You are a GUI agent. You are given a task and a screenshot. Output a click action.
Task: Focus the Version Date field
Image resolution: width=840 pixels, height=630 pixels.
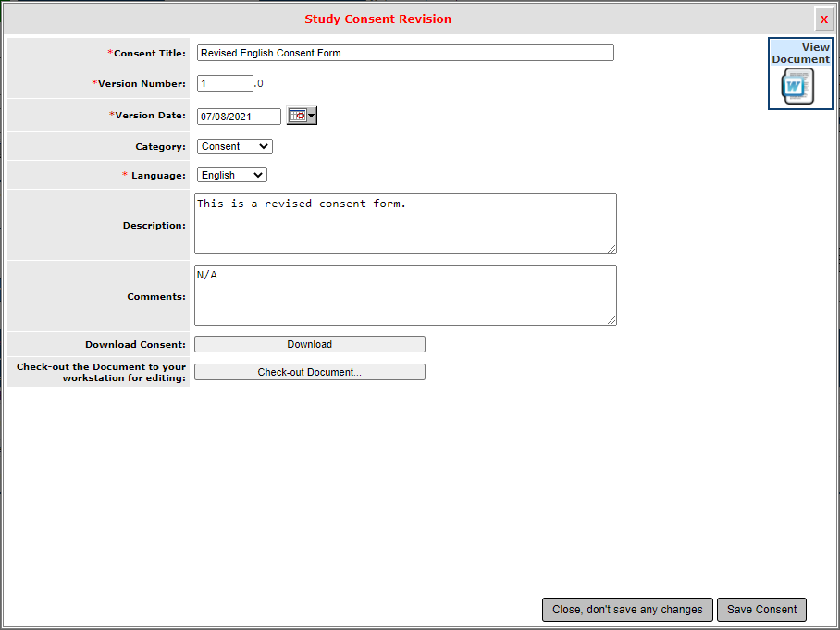[239, 117]
